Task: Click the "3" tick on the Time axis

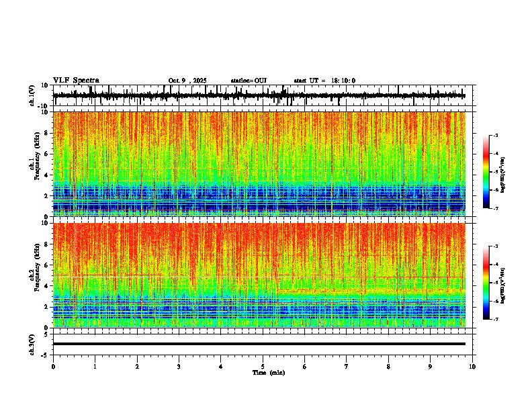Action: coord(179,367)
